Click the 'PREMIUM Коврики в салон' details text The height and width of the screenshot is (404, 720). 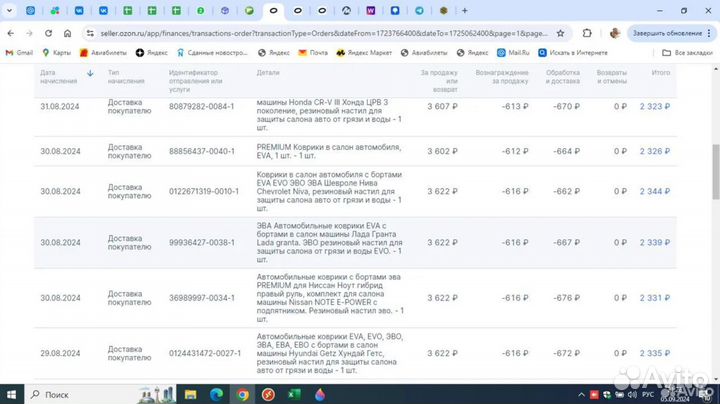point(329,152)
